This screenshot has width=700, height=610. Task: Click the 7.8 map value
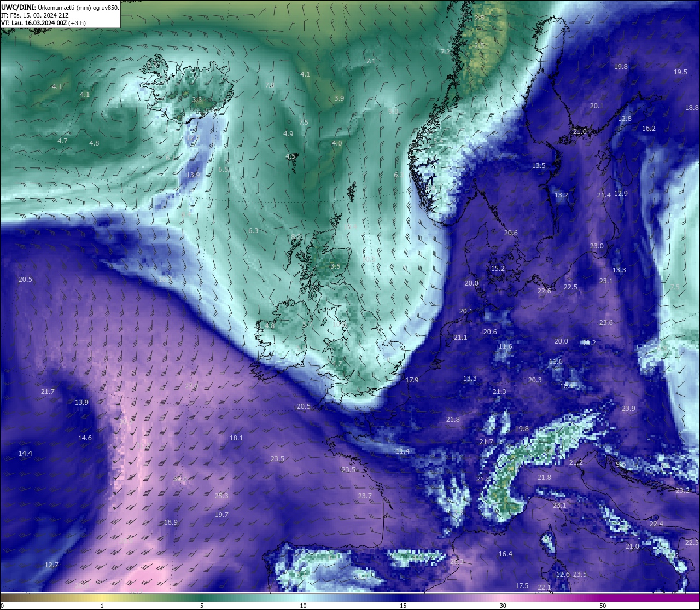point(270,85)
